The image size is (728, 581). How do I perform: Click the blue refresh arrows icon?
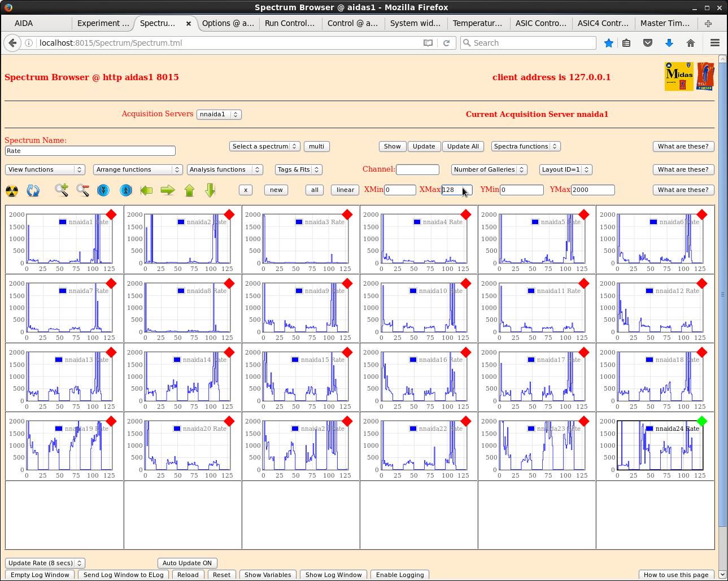pyautogui.click(x=33, y=190)
